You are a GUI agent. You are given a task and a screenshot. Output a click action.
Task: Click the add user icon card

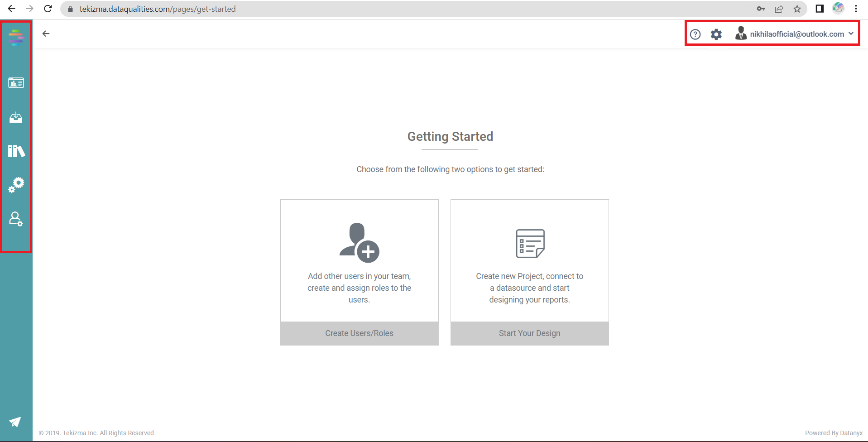pyautogui.click(x=359, y=243)
